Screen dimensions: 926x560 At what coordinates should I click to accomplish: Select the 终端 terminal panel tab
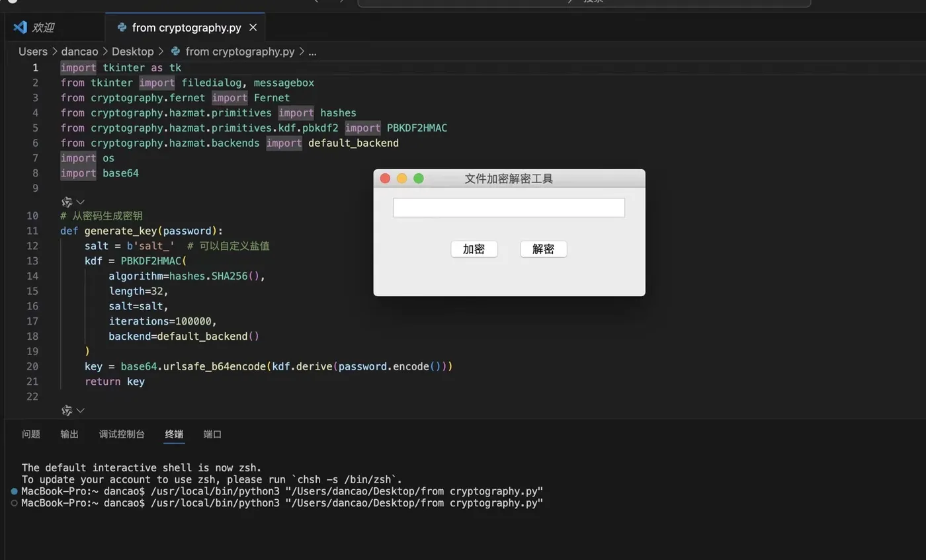coord(174,434)
